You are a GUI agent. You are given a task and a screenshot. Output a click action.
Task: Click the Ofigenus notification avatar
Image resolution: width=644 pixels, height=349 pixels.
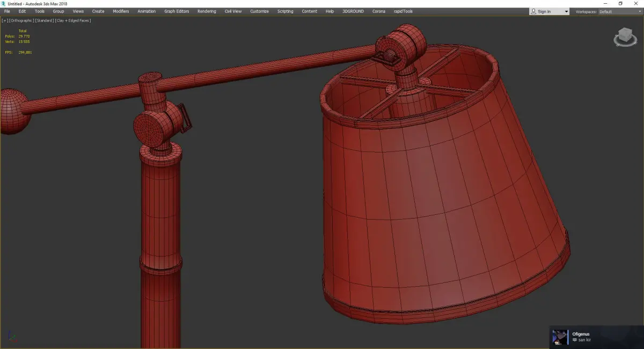click(560, 337)
